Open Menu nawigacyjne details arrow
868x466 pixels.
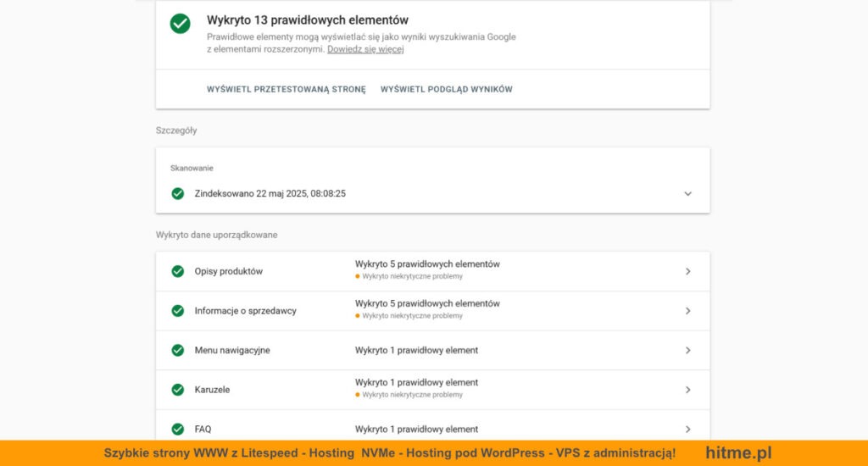click(687, 350)
